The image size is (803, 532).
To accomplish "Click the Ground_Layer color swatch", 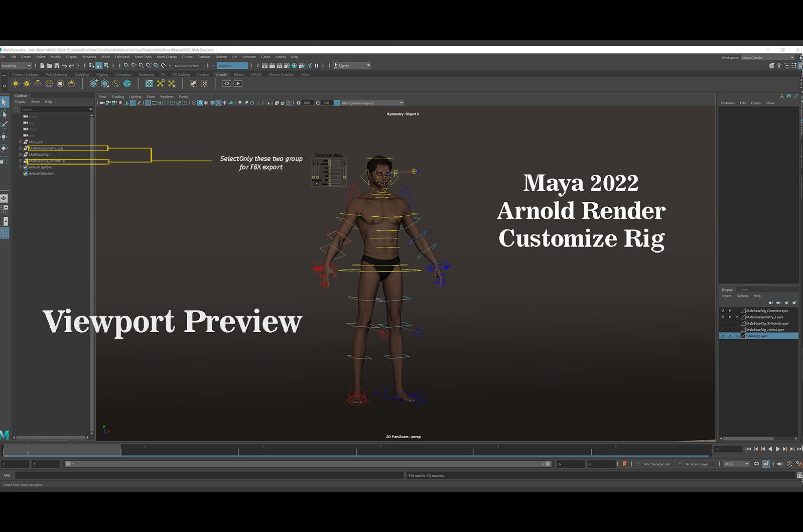I will (743, 336).
